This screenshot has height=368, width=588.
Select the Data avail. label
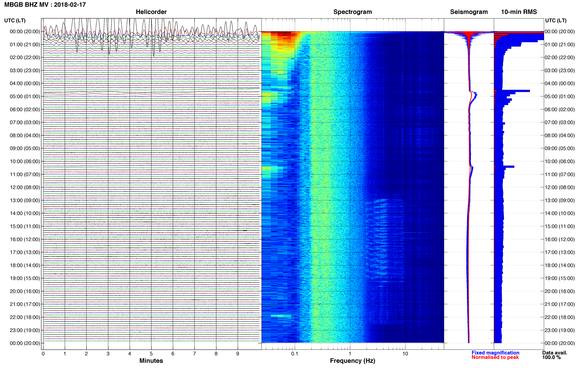[x=555, y=353]
